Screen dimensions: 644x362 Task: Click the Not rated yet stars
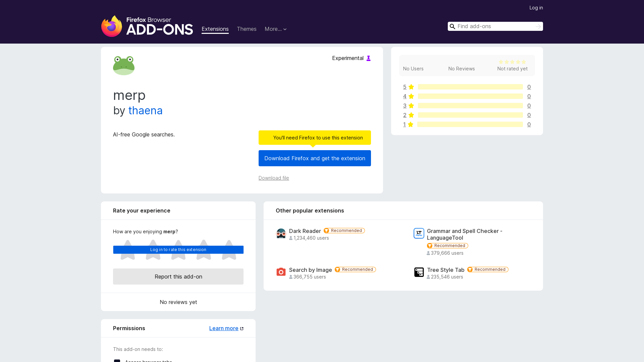512,62
